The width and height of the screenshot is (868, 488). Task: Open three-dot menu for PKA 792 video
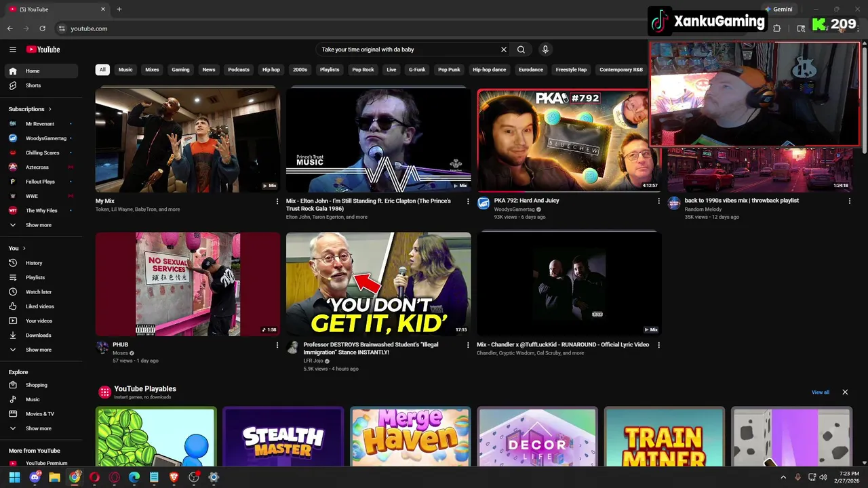click(658, 201)
